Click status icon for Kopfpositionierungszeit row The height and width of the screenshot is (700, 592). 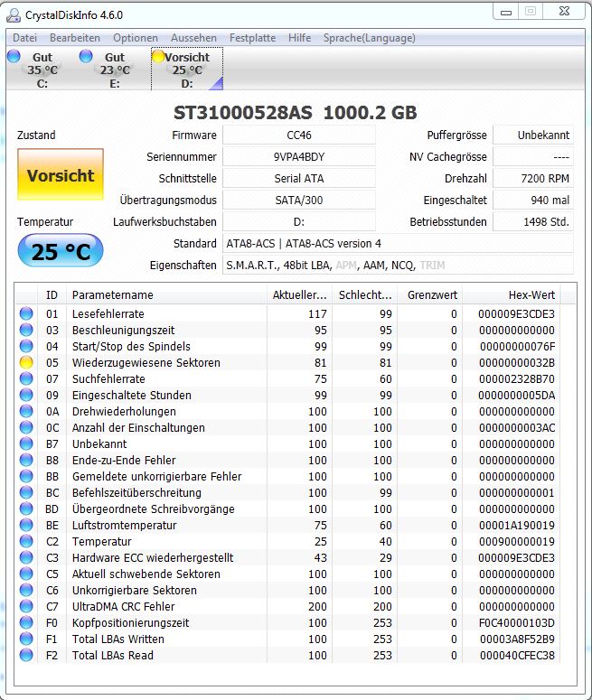pyautogui.click(x=26, y=622)
